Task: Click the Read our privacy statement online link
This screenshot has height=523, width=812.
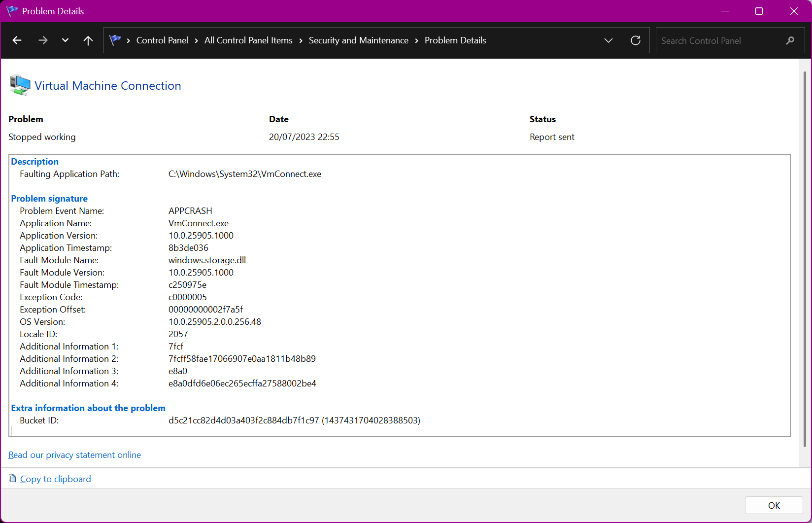Action: [74, 455]
